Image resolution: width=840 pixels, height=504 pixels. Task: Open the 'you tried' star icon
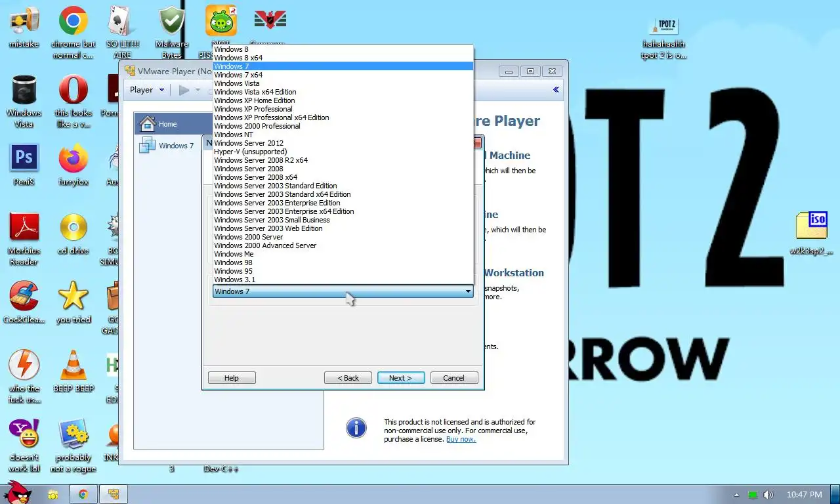pyautogui.click(x=73, y=302)
